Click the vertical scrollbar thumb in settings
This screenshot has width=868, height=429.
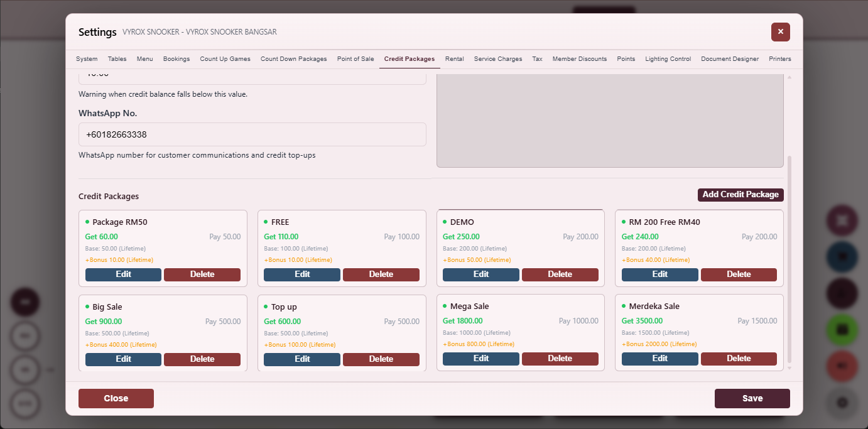point(789,259)
